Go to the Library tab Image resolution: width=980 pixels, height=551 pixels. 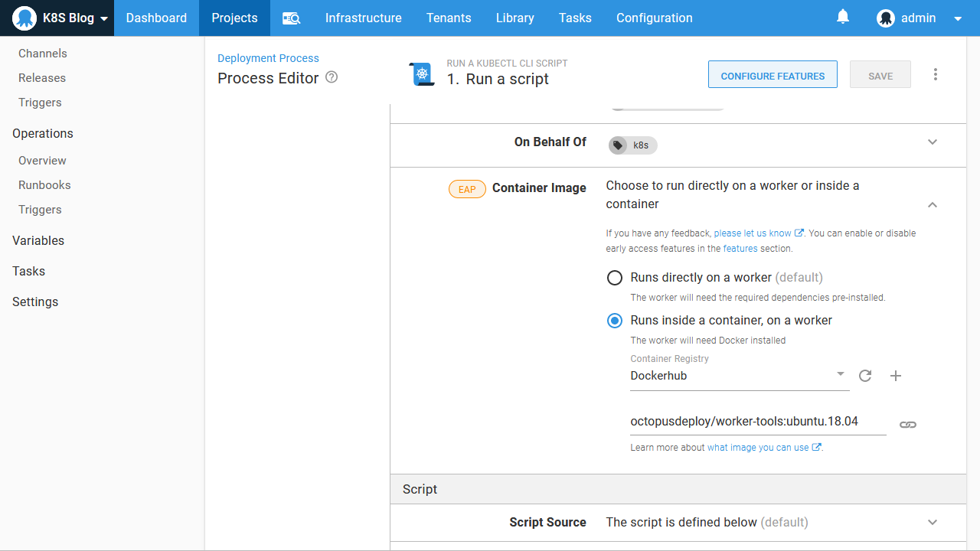(514, 18)
